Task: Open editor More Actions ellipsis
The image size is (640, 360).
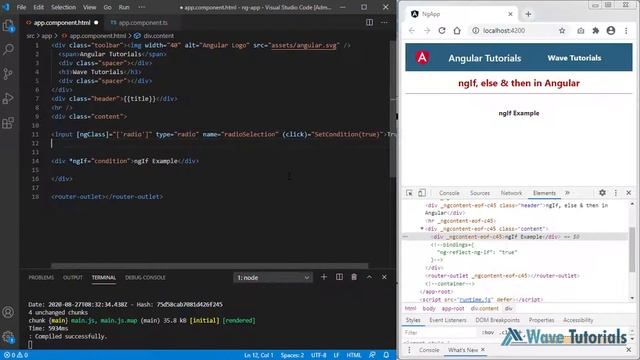Action: click(x=384, y=22)
